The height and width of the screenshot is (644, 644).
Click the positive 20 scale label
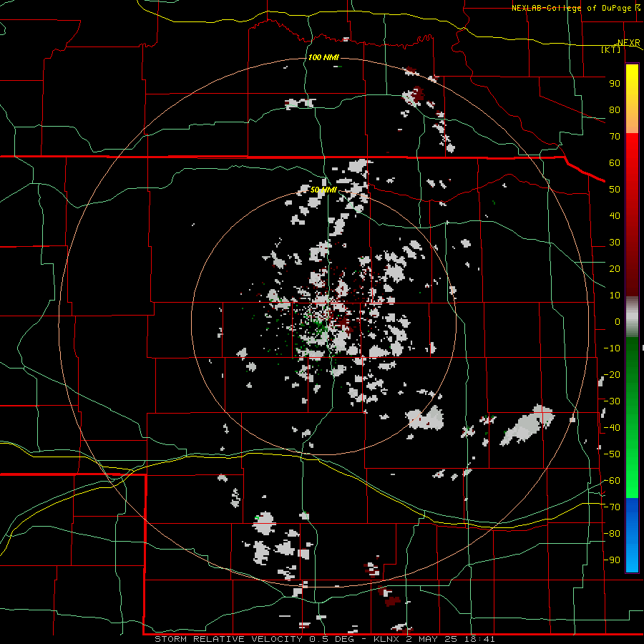615,269
